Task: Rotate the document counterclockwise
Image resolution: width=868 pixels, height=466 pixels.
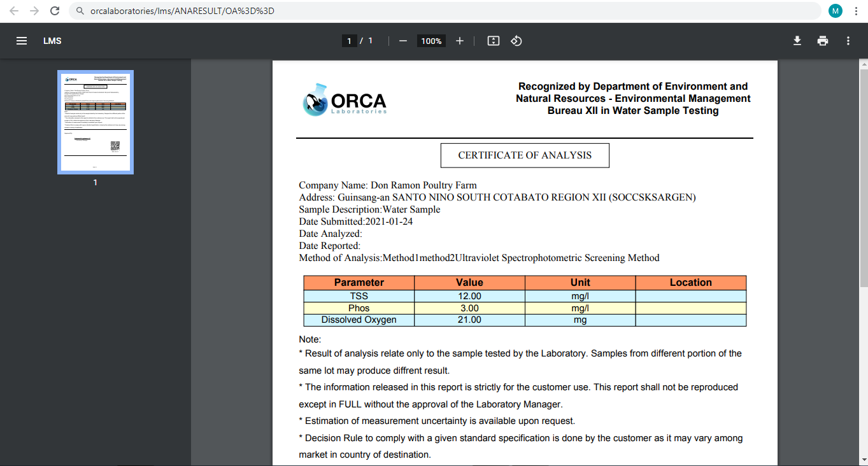Action: (516, 41)
